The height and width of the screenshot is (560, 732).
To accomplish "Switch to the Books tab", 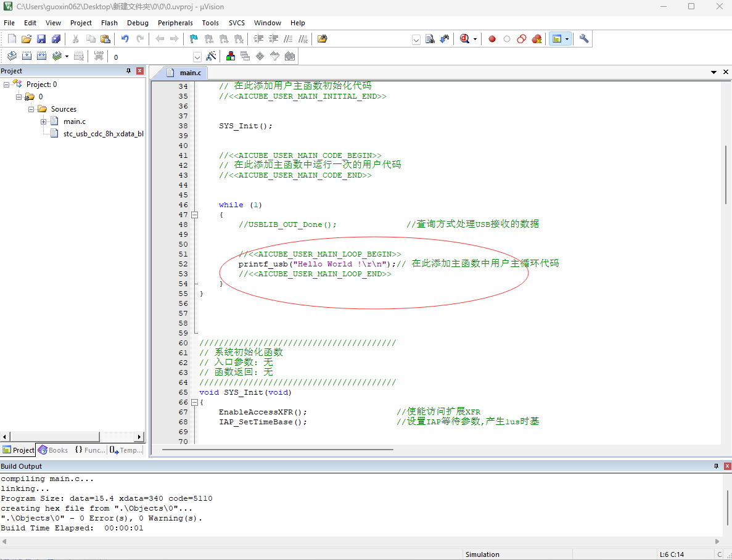I will pyautogui.click(x=53, y=450).
